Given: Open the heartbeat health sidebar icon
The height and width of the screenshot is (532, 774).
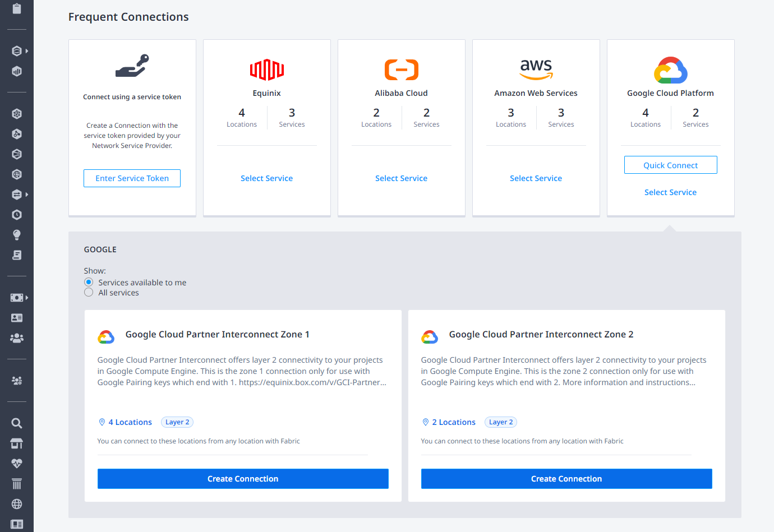Looking at the screenshot, I should (x=17, y=464).
